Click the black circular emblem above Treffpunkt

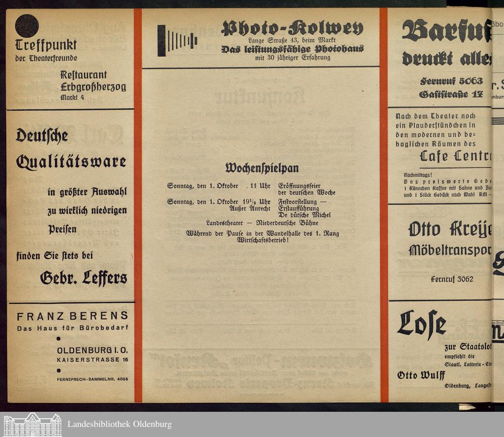coord(26,26)
